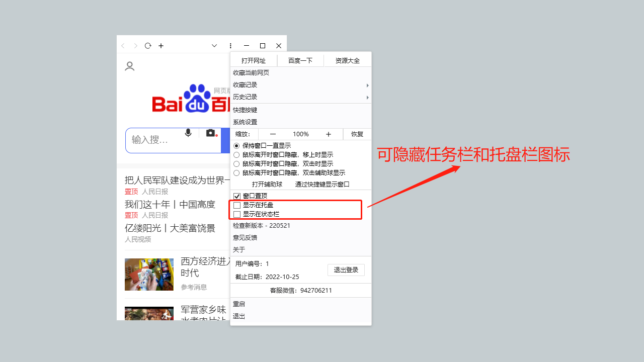
Task: Increase zoom with the plus control
Action: (328, 134)
